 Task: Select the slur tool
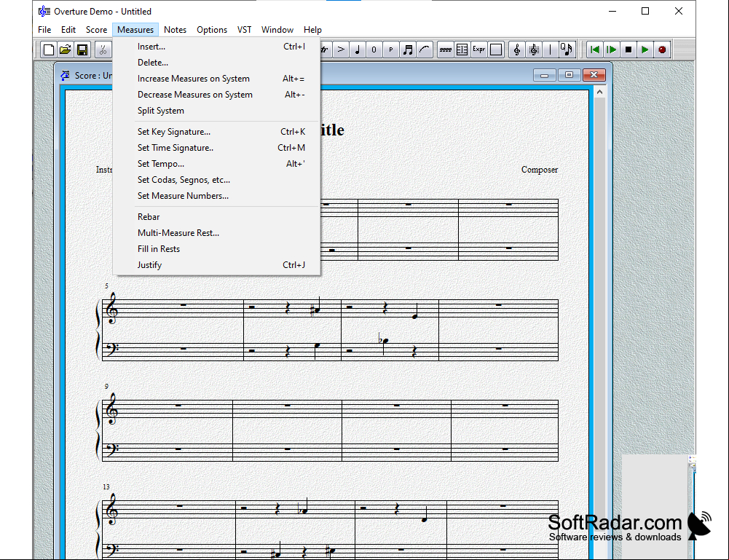pyautogui.click(x=425, y=50)
